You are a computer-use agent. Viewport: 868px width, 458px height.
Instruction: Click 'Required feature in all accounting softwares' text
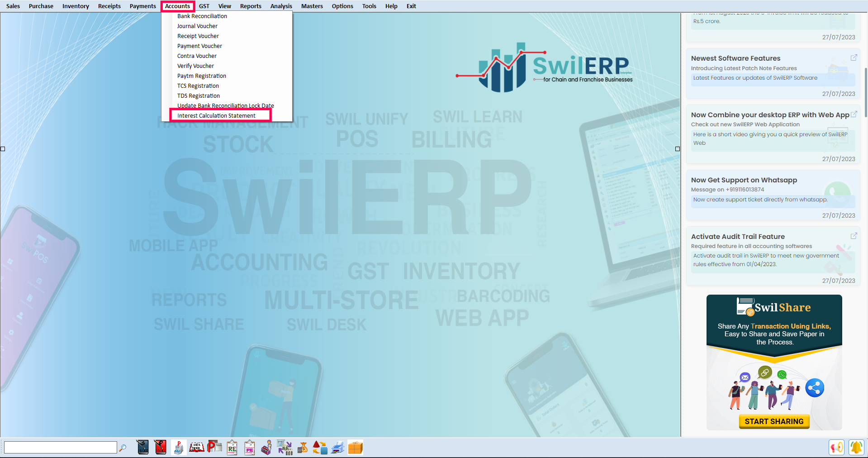pos(751,246)
